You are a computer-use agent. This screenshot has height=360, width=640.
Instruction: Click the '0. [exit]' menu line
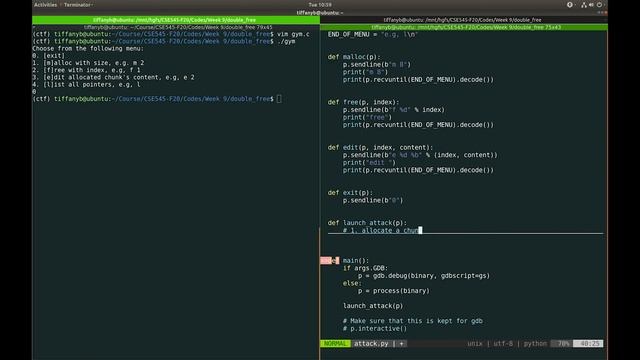click(49, 56)
